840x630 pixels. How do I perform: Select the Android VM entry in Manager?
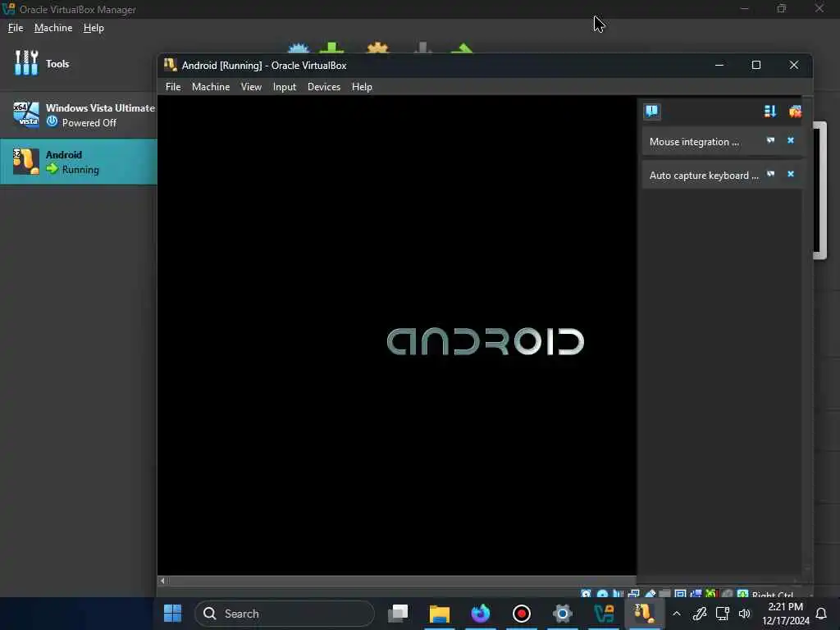pyautogui.click(x=78, y=162)
